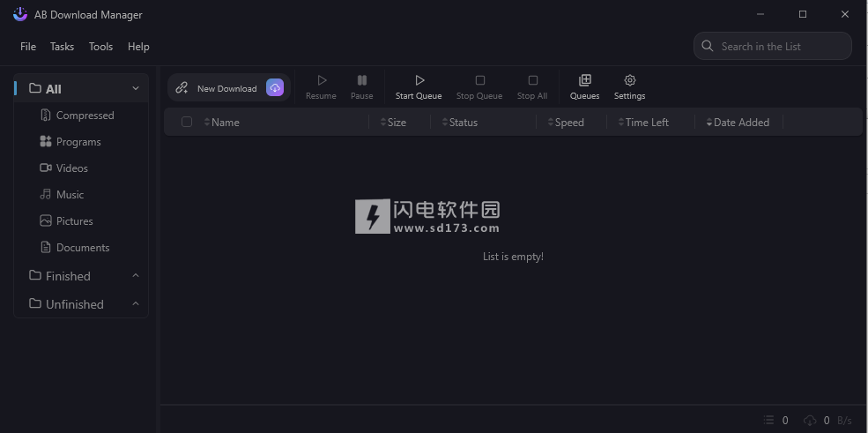Click the Search in the List field

[772, 46]
